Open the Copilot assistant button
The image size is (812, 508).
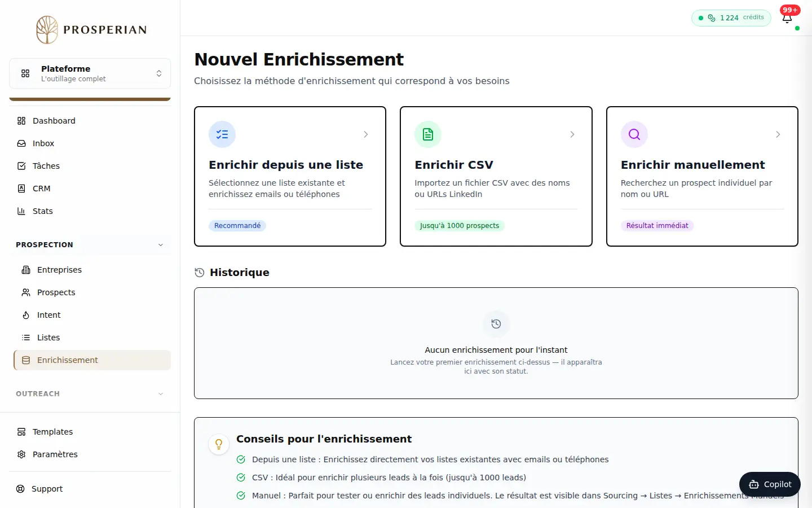[x=770, y=484]
